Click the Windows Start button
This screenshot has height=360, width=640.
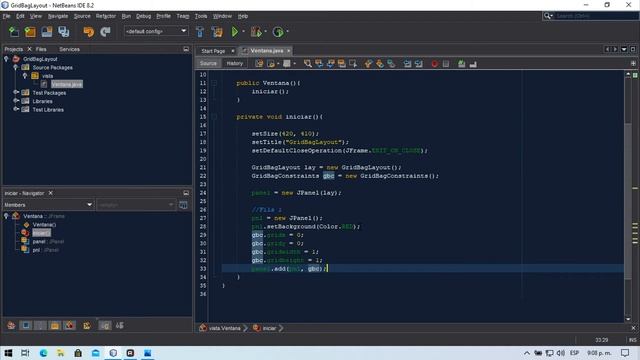[8, 353]
